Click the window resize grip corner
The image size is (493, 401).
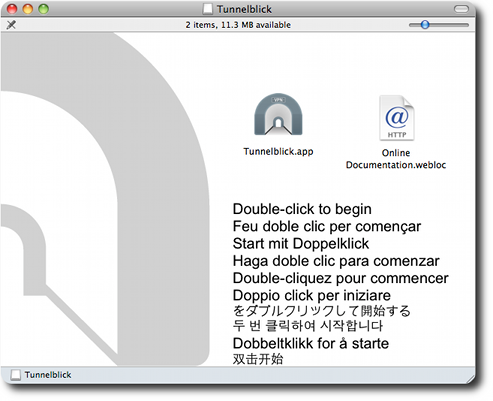coord(470,379)
